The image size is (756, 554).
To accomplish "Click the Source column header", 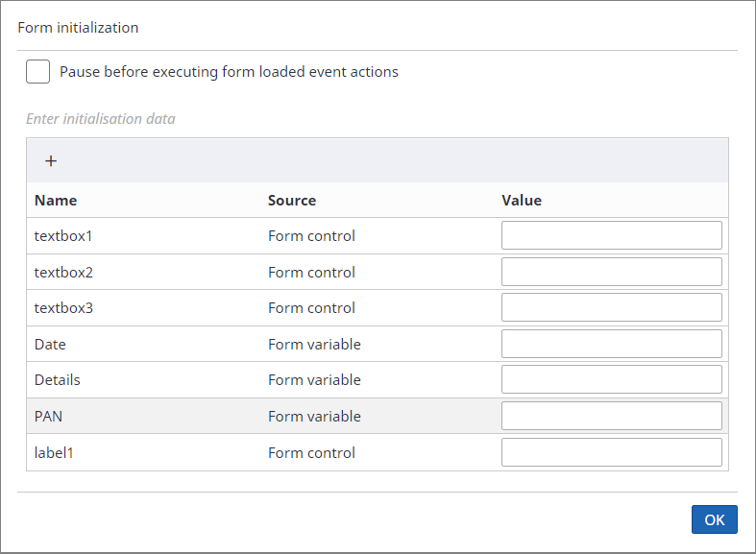I will tap(292, 201).
